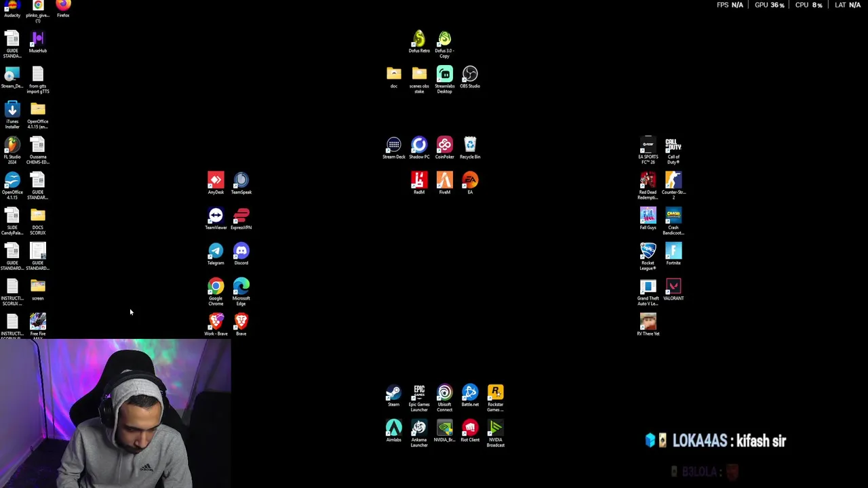868x488 pixels.
Task: Launch AnyDesk from the desktop
Action: point(216,183)
